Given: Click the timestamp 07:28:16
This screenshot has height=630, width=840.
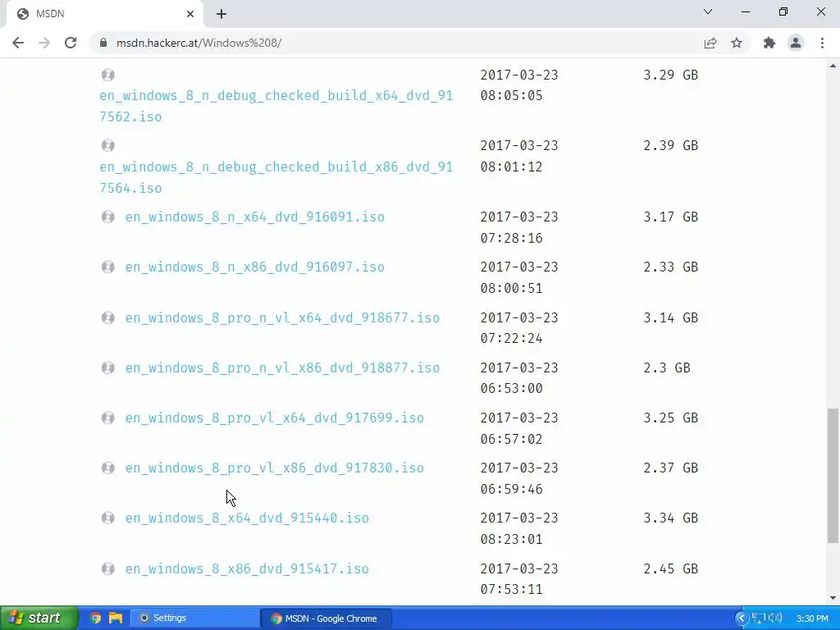Looking at the screenshot, I should point(512,239).
